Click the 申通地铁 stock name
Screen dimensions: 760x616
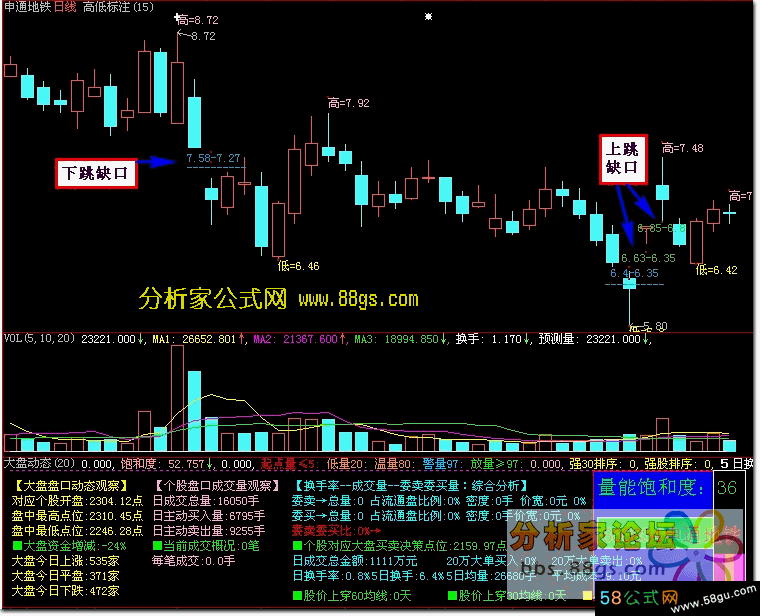point(26,7)
